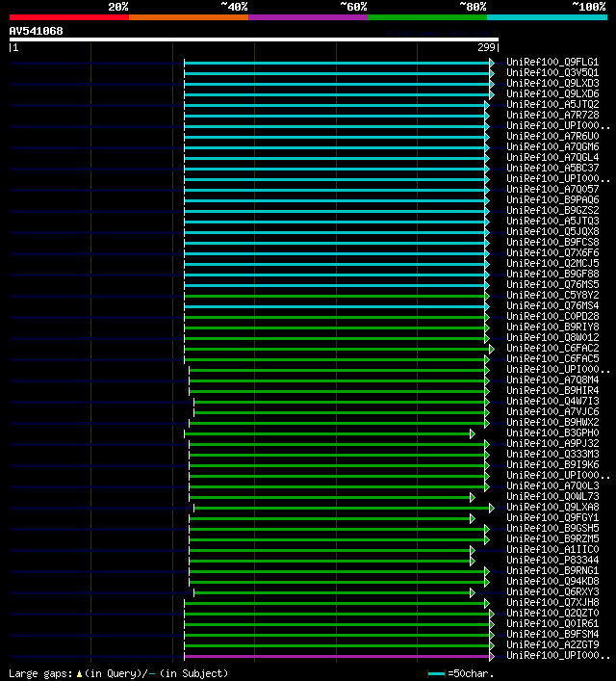Viewport: 616px width, 681px height.
Task: Select the query name AV541068
Action: pyautogui.click(x=36, y=31)
